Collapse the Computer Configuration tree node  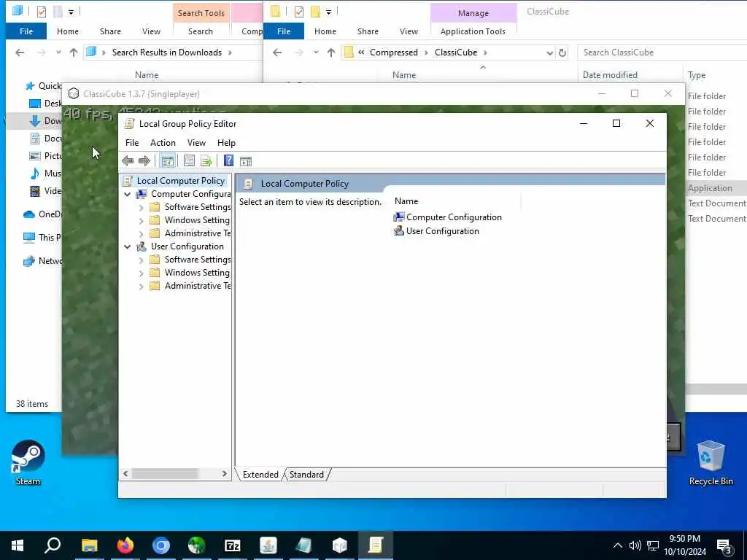127,194
